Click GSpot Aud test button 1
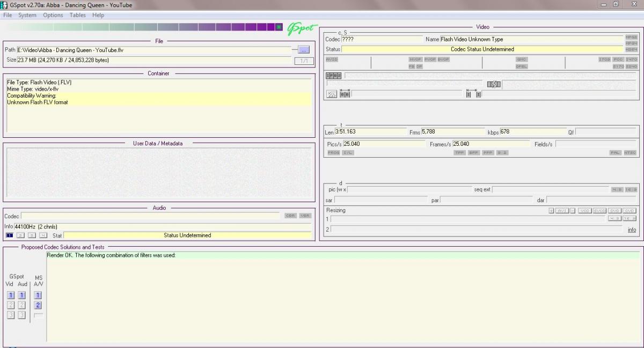Image resolution: width=644 pixels, height=348 pixels. (x=21, y=295)
